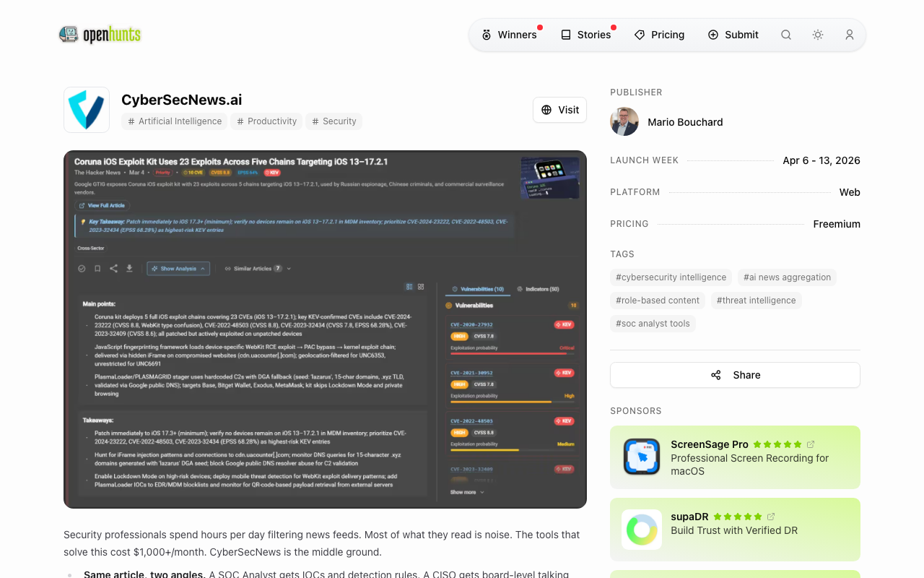Open the ScreenSage Pro sponsor title
924x578 pixels.
click(709, 444)
